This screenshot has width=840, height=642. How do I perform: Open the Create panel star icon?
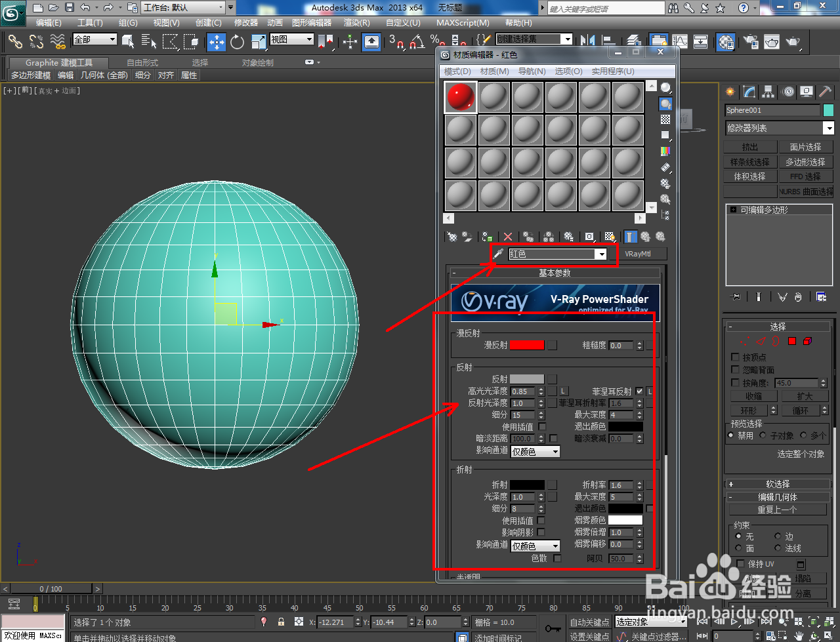point(730,92)
